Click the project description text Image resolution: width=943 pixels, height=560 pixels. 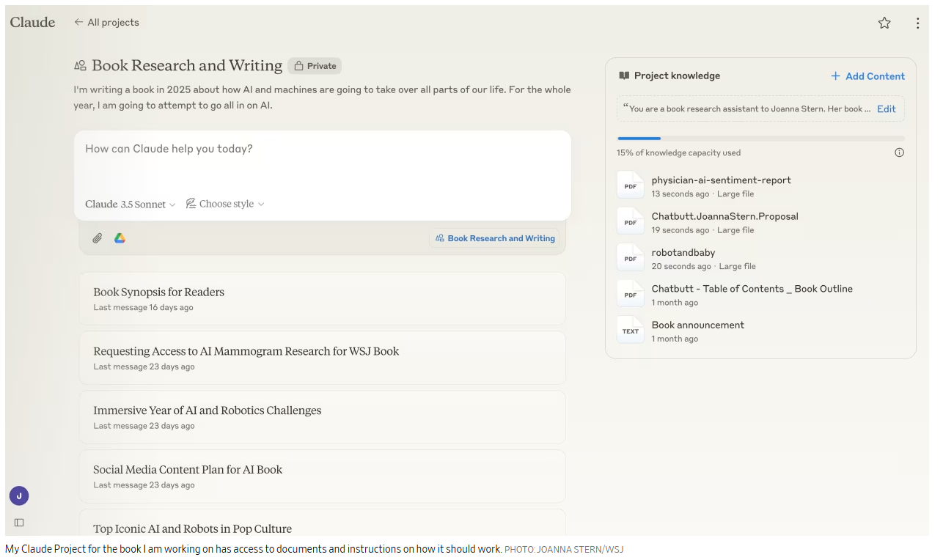322,97
